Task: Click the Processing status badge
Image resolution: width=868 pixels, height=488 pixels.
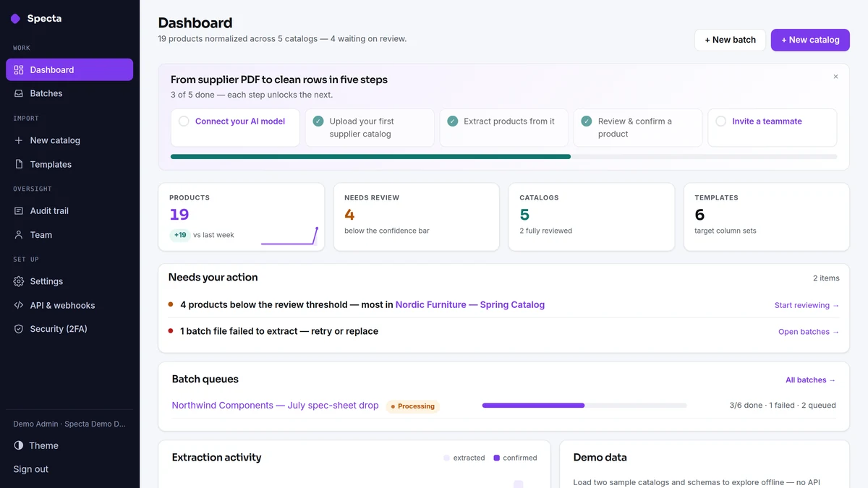Action: point(413,406)
